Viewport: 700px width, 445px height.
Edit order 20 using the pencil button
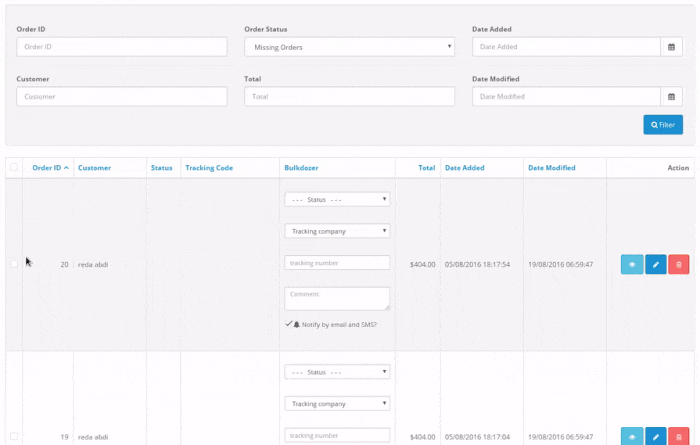pyautogui.click(x=655, y=265)
